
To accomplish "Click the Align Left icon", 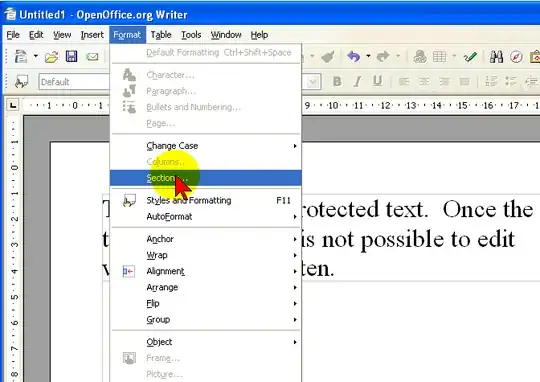I will coord(404,82).
